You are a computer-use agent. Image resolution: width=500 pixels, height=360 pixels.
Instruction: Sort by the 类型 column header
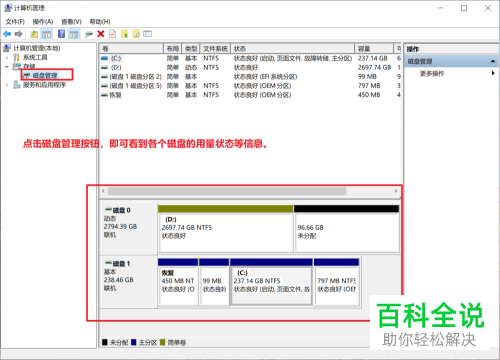[191, 49]
